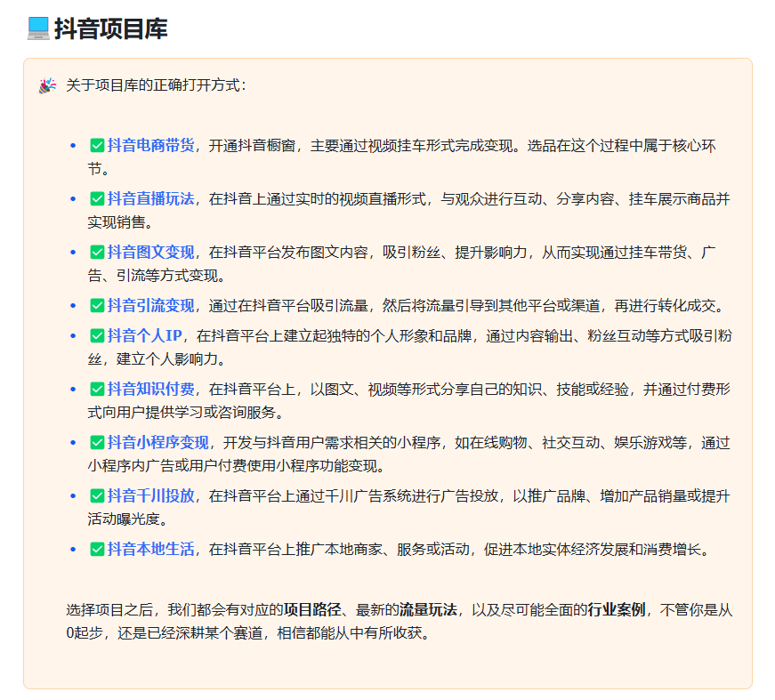Open the 抖音本地生活 link

pyautogui.click(x=150, y=549)
